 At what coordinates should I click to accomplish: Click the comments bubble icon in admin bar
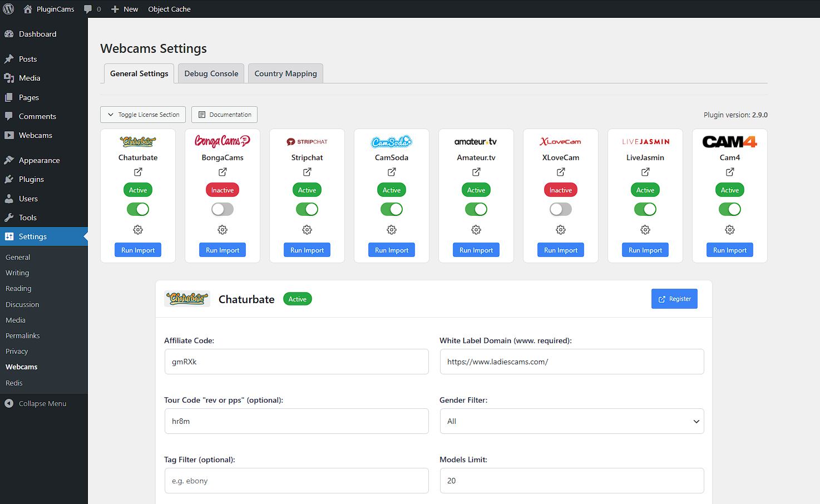(88, 9)
